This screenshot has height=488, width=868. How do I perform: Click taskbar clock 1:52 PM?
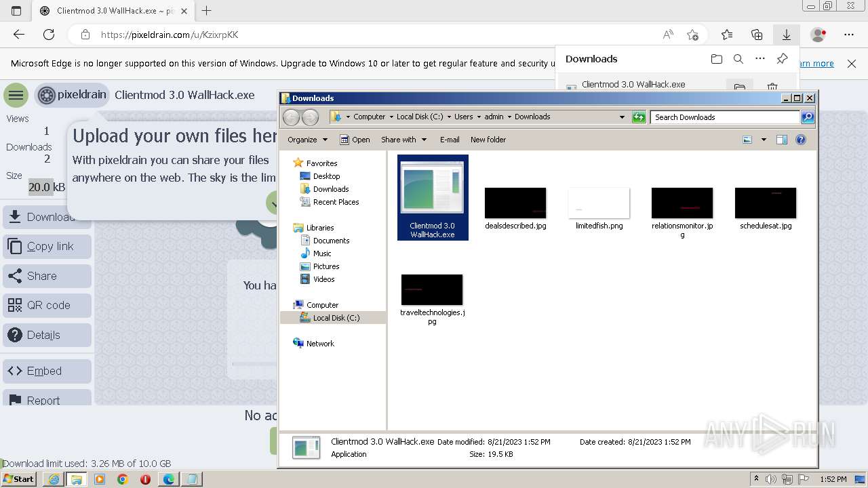click(833, 479)
